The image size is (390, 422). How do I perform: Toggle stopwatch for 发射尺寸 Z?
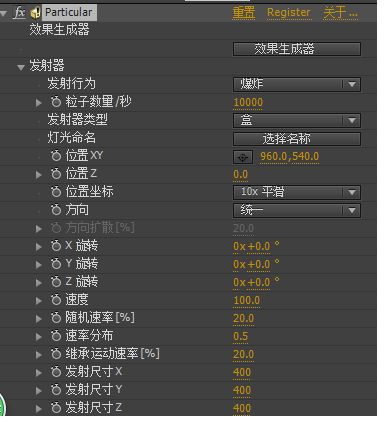(56, 408)
